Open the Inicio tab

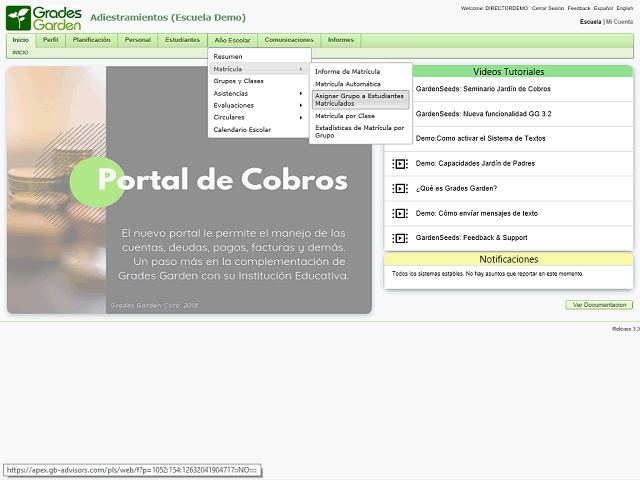coord(20,40)
